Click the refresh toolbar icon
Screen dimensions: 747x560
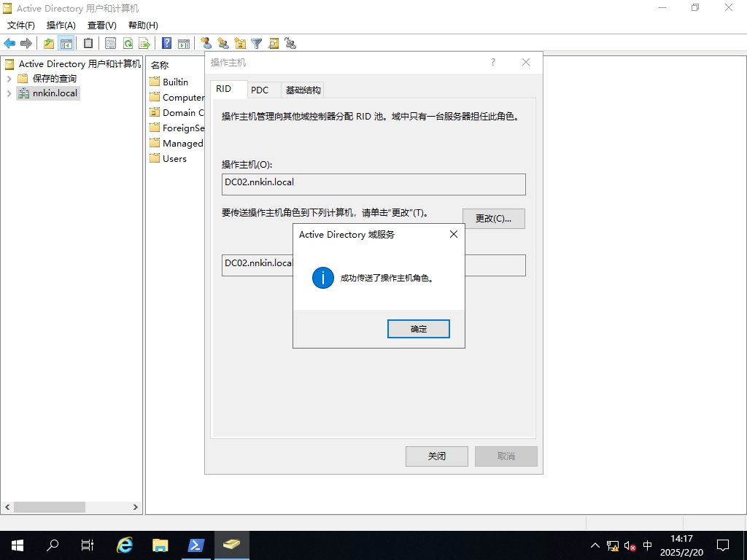point(128,43)
